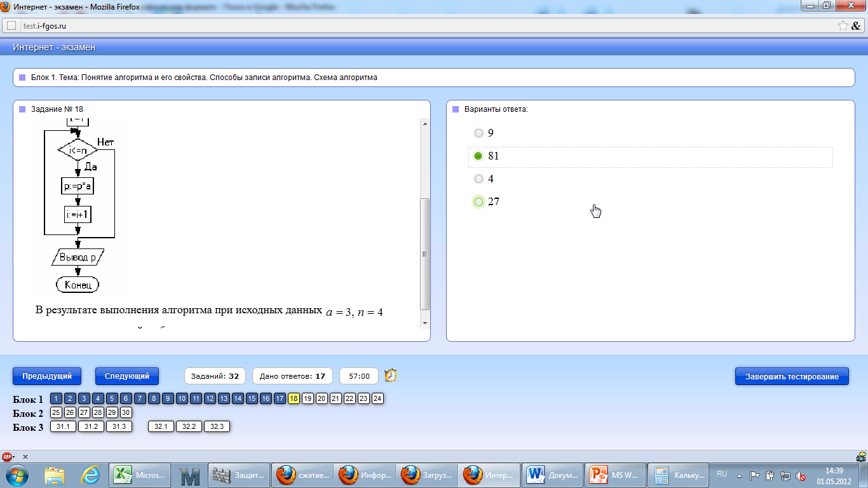868x488 pixels.
Task: Click the M application icon in taskbar
Action: coord(189,475)
